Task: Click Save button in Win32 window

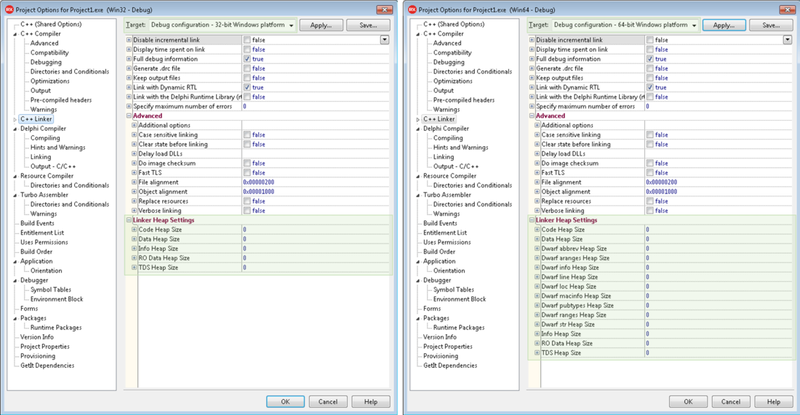Action: 368,25
